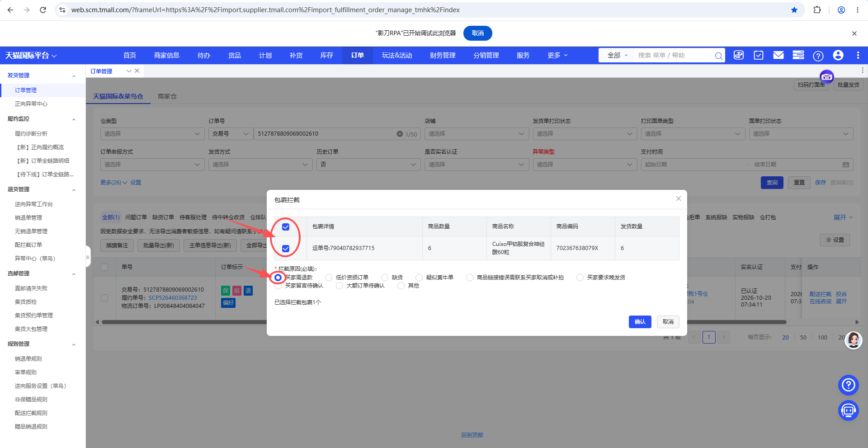Open the browser extensions puzzle icon
Viewport: 868px width, 448px height.
(x=817, y=10)
